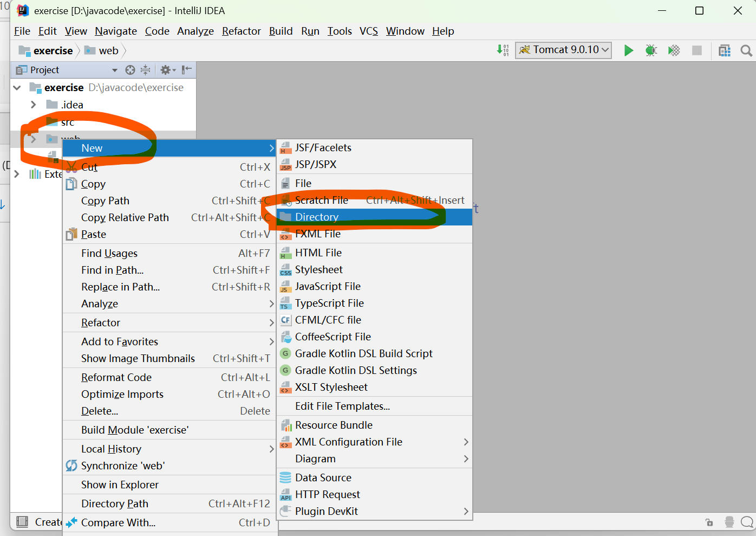Select Data Source in New submenu

(374, 477)
